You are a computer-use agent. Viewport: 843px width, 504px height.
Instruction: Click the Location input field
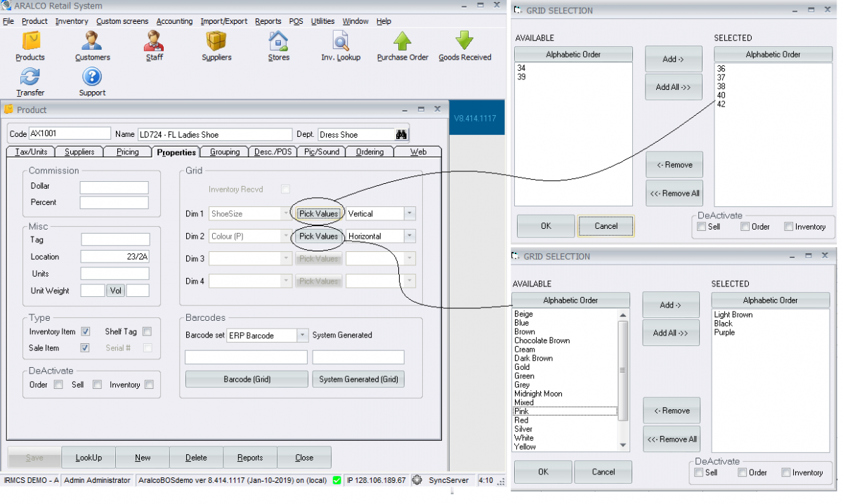115,257
